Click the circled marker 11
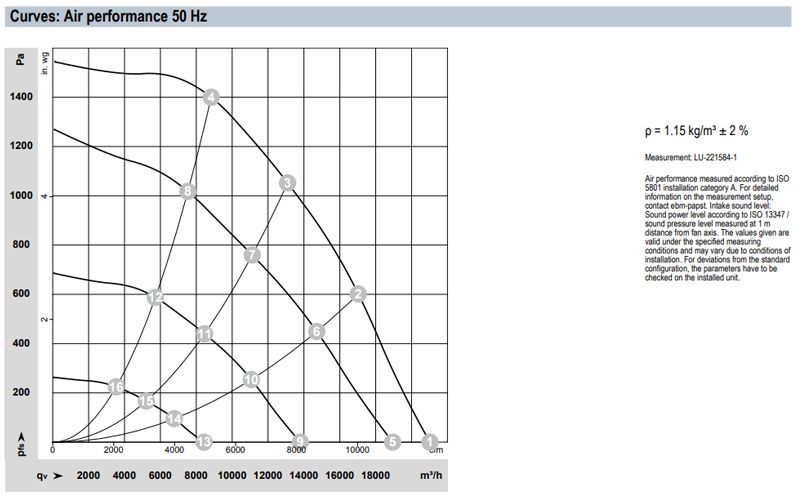 pos(204,334)
